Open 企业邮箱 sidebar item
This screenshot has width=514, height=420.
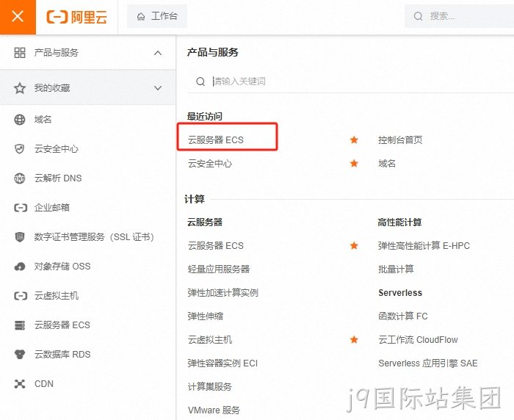coord(52,207)
